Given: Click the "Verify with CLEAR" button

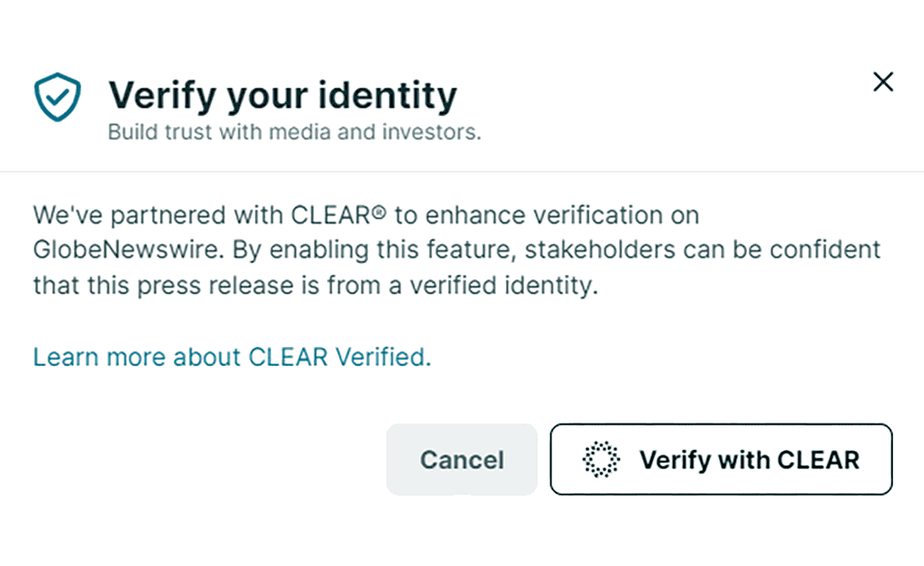Looking at the screenshot, I should click(720, 459).
